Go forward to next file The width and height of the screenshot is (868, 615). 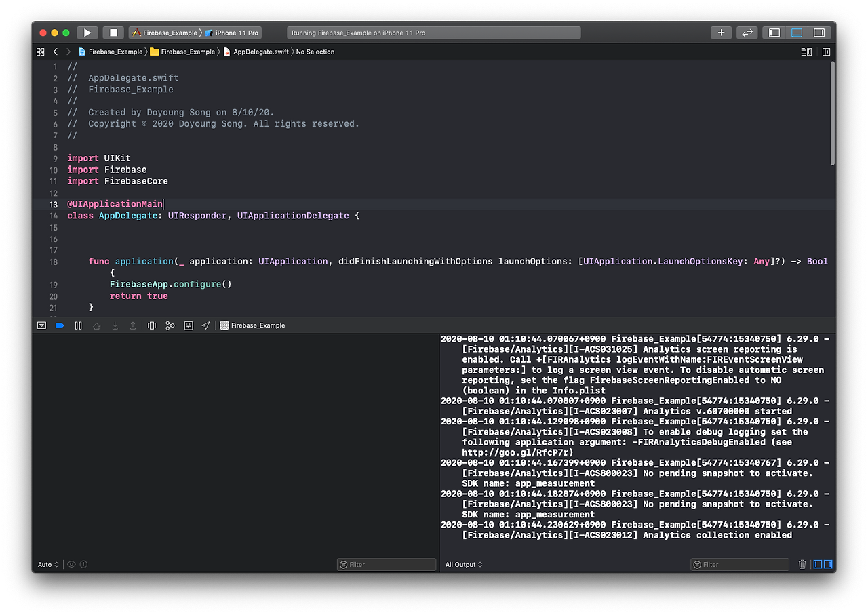pos(68,52)
